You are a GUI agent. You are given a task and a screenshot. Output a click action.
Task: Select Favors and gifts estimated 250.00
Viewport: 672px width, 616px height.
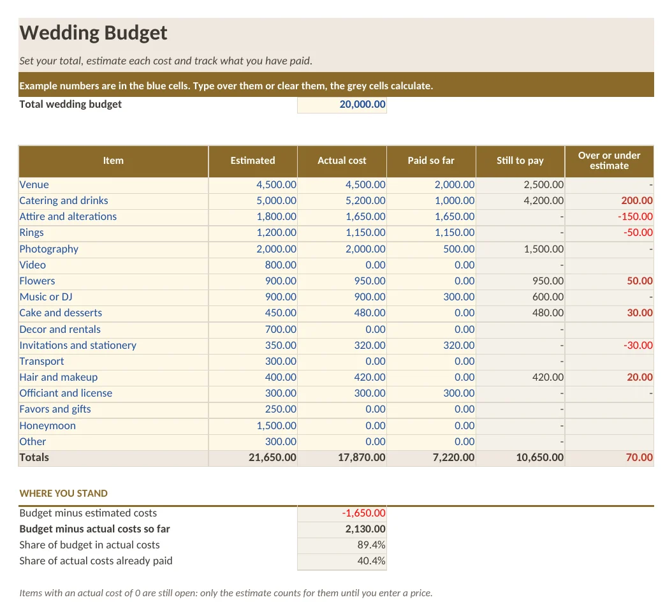(253, 410)
